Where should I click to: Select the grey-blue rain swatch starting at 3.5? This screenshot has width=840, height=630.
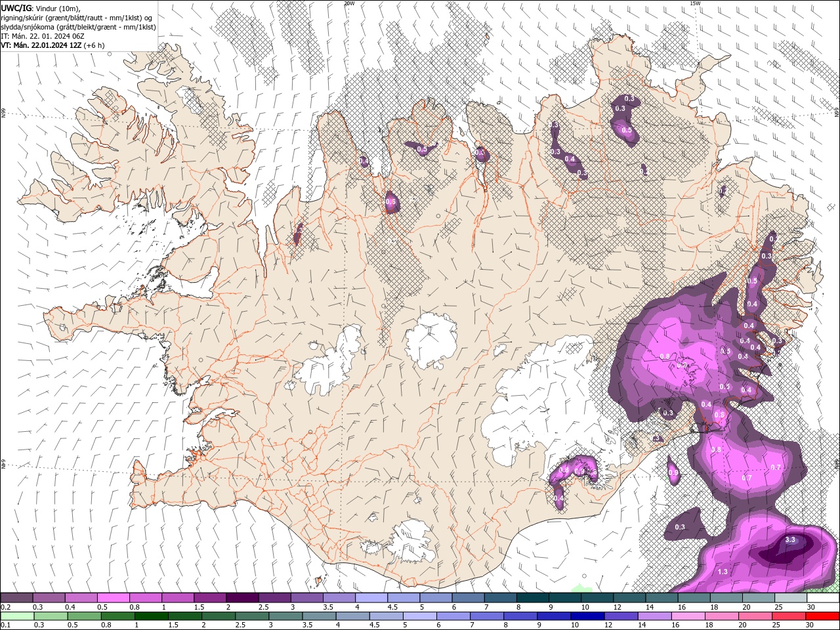tap(320, 616)
